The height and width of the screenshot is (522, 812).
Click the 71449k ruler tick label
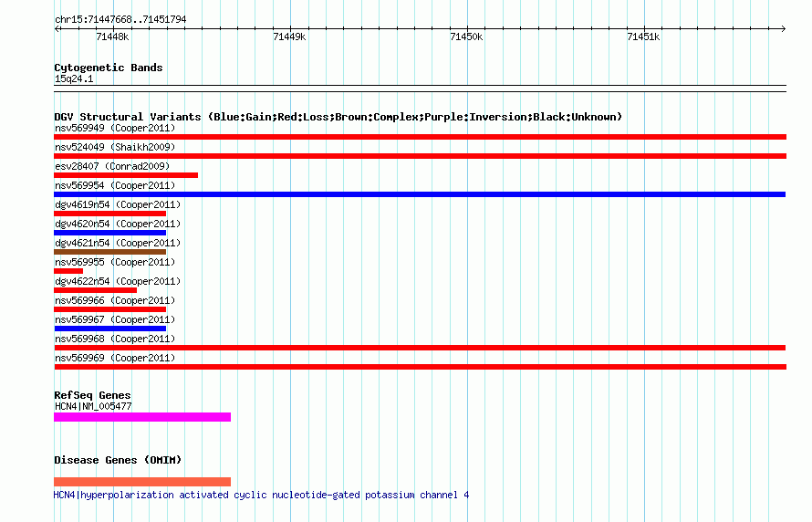289,37
